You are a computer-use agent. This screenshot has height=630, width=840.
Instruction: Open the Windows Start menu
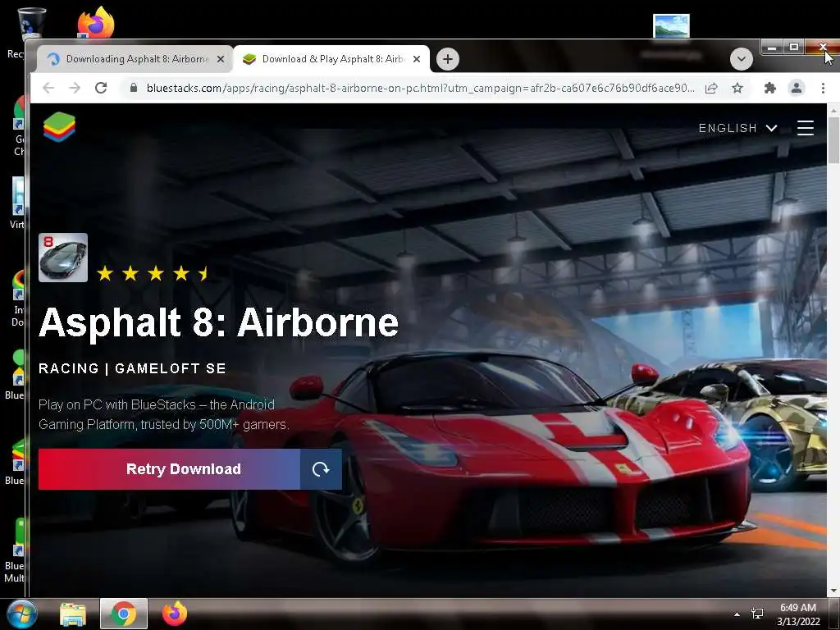(21, 614)
